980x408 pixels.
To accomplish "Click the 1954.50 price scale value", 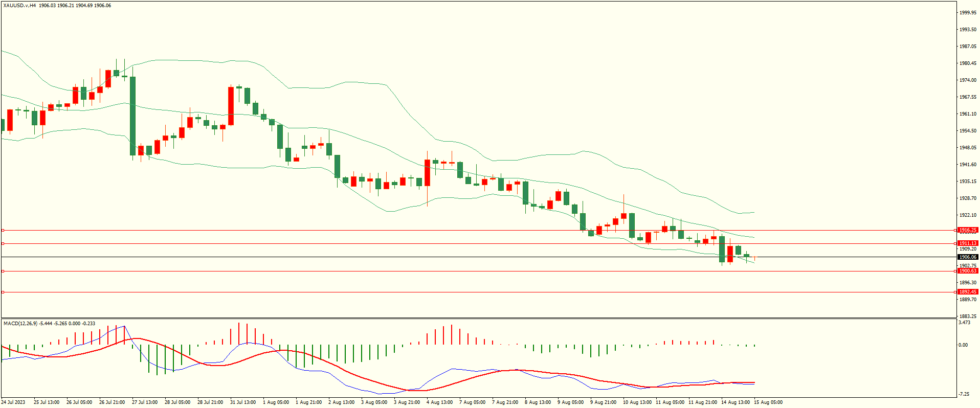I will coord(967,131).
